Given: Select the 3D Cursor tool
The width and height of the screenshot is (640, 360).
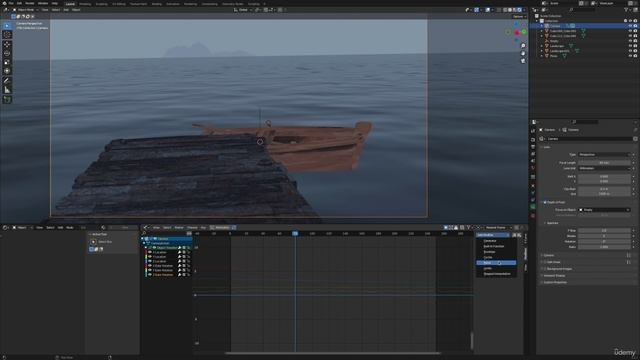Looking at the screenshot, I should point(7,35).
